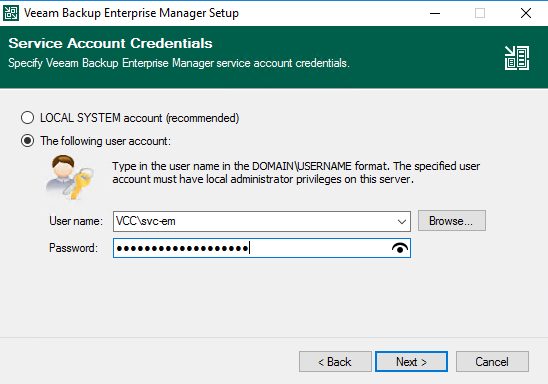Click the 'User name:' label
This screenshot has width=548, height=384.
[76, 221]
